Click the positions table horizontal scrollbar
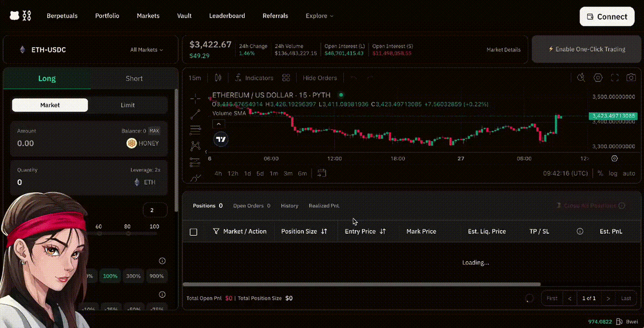 362,284
